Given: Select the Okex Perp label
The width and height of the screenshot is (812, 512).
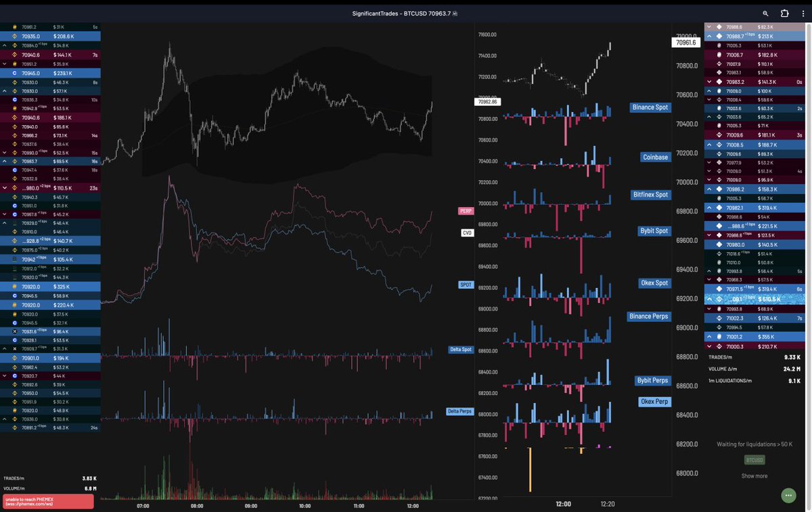Looking at the screenshot, I should click(x=654, y=402).
